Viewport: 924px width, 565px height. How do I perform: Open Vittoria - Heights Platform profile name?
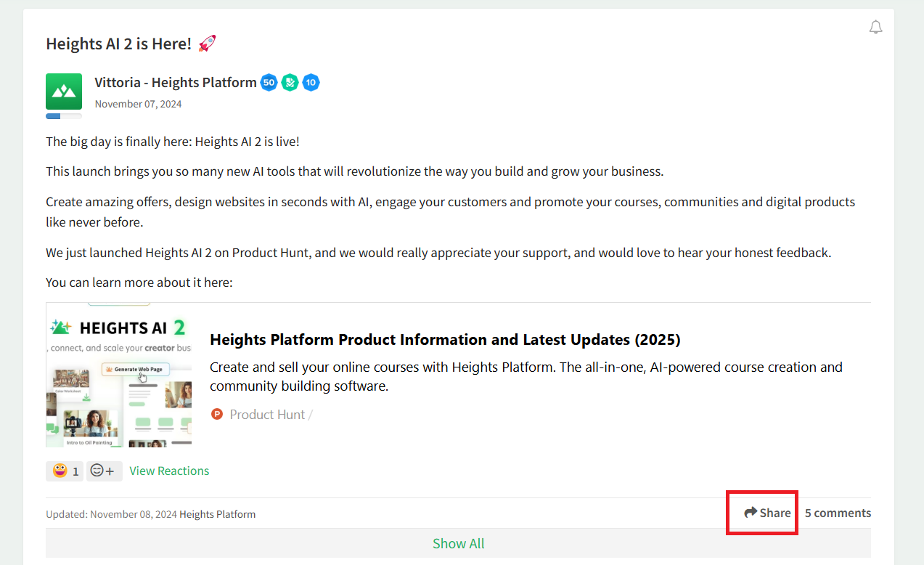point(176,82)
